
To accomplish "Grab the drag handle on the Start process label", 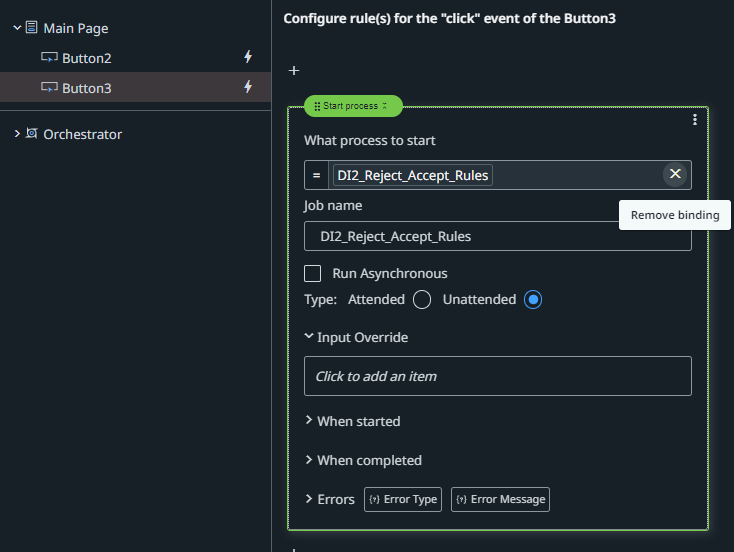I will pos(317,106).
